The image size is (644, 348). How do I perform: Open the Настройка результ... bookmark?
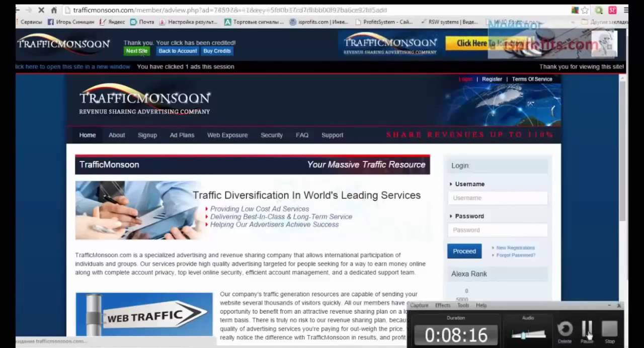coord(188,22)
